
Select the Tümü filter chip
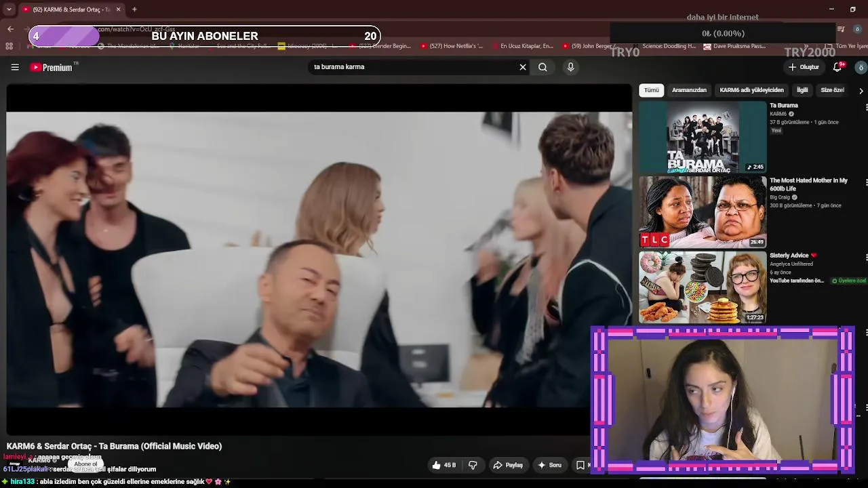click(651, 90)
